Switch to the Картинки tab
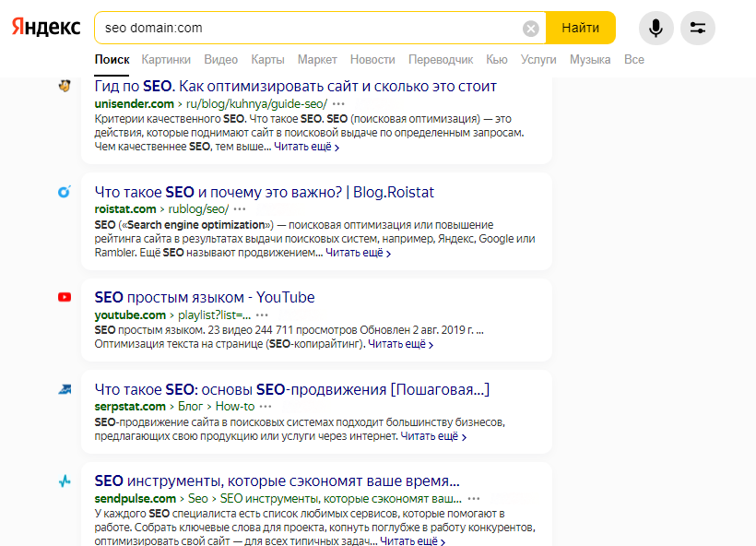 166,59
